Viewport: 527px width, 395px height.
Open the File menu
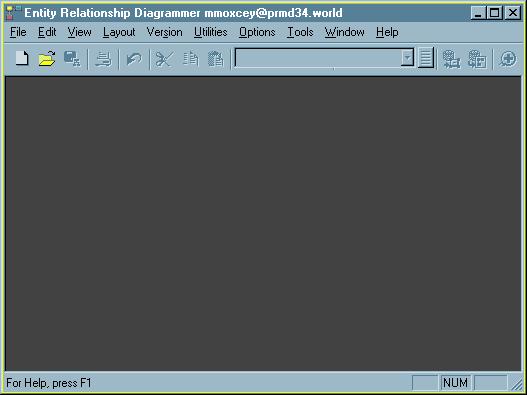18,32
